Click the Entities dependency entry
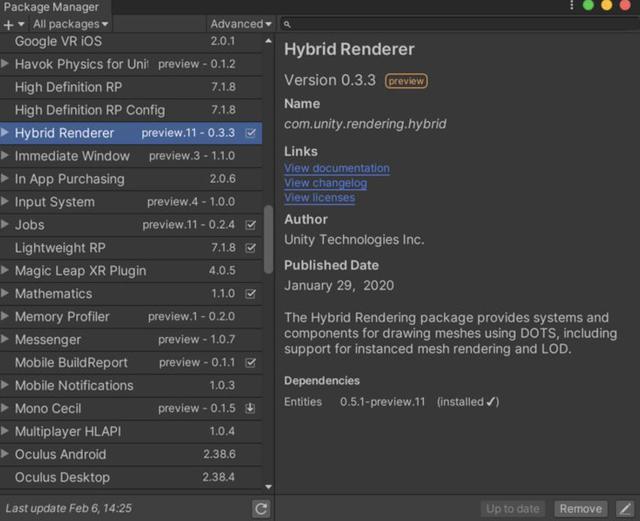The image size is (640, 521). point(391,402)
